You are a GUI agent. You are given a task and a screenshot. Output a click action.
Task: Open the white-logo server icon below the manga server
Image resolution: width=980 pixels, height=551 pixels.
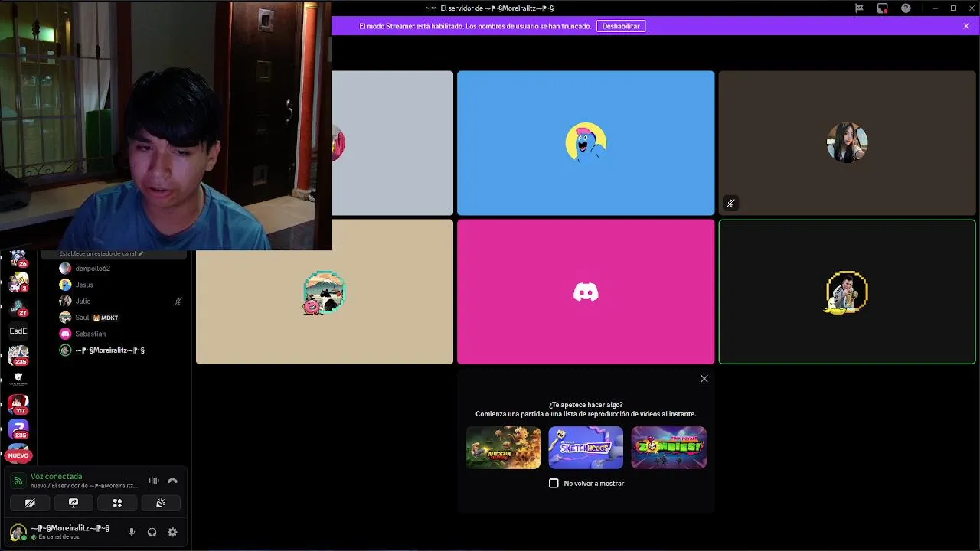tap(18, 380)
